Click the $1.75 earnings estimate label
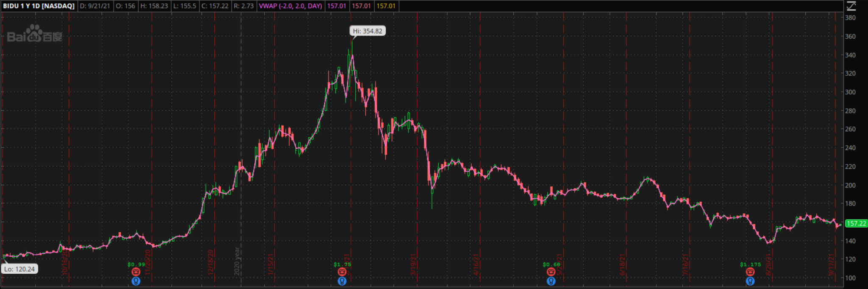The width and height of the screenshot is (868, 289). pyautogui.click(x=342, y=264)
